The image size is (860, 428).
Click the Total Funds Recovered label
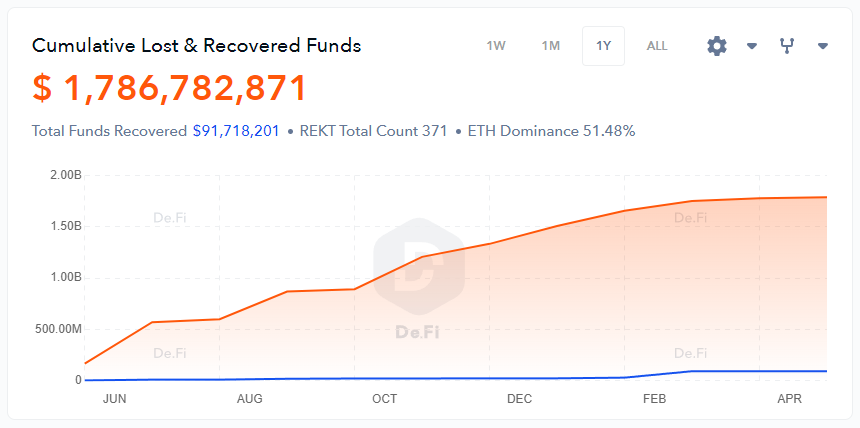coord(109,131)
